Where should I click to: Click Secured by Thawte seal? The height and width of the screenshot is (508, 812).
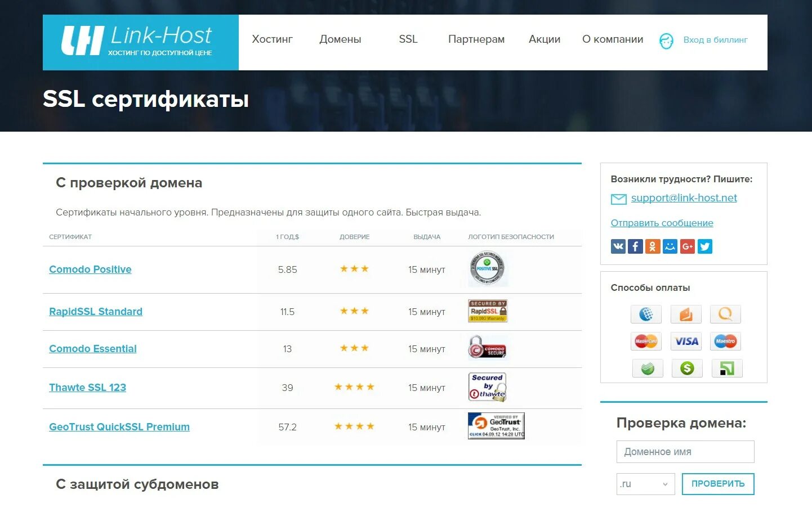(x=488, y=387)
